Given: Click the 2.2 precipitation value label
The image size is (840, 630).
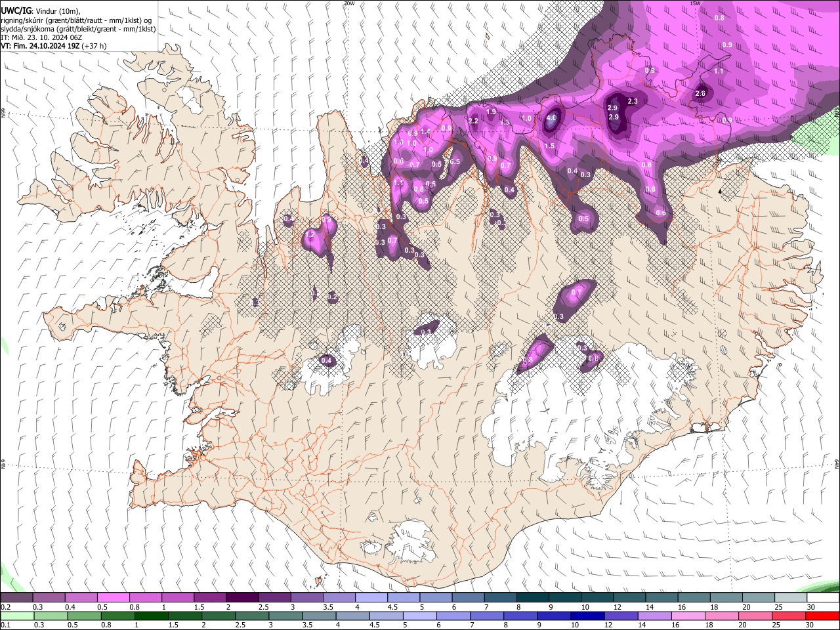Looking at the screenshot, I should tap(472, 121).
